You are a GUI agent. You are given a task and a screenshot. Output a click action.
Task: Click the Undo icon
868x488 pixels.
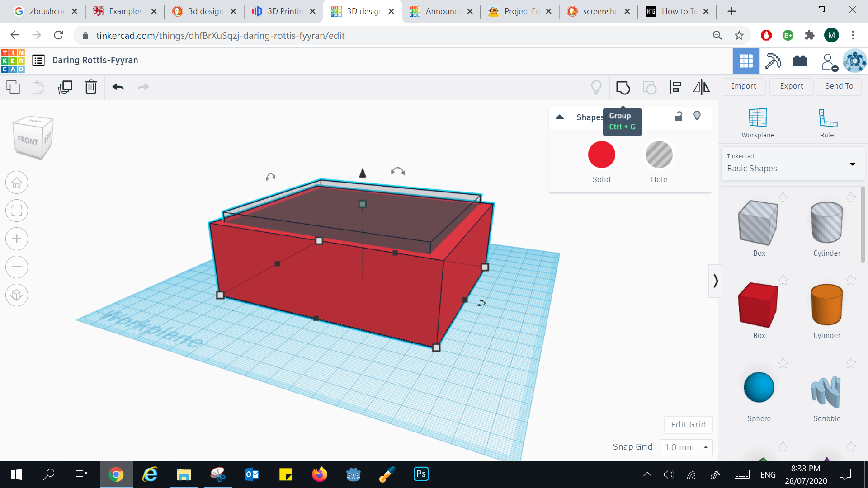118,87
